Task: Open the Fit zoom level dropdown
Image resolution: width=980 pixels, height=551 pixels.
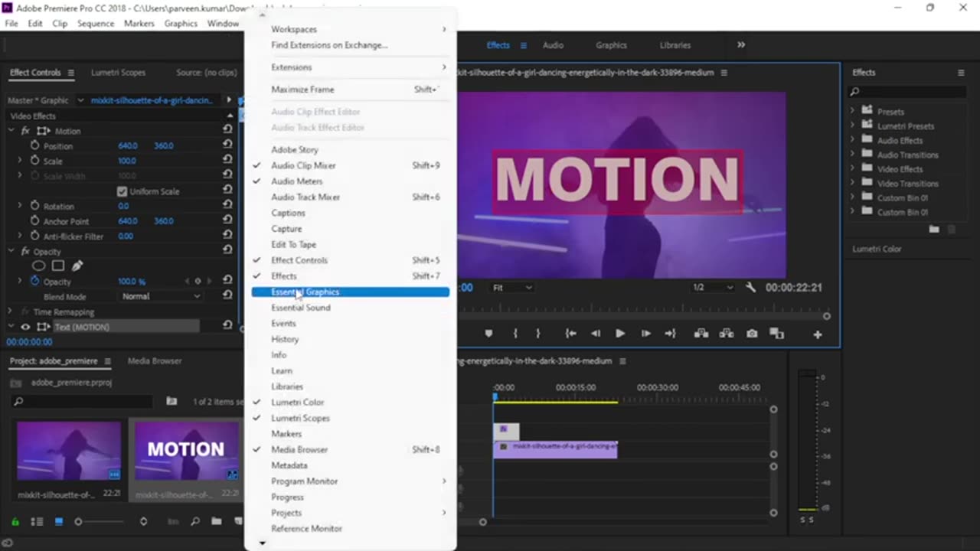Action: tap(511, 288)
